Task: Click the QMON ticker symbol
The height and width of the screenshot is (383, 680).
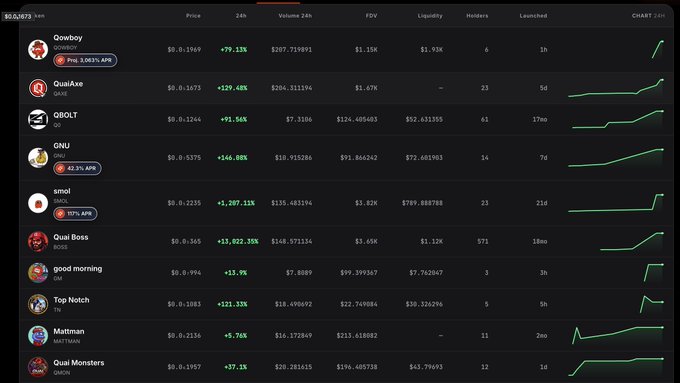Action: (62, 373)
